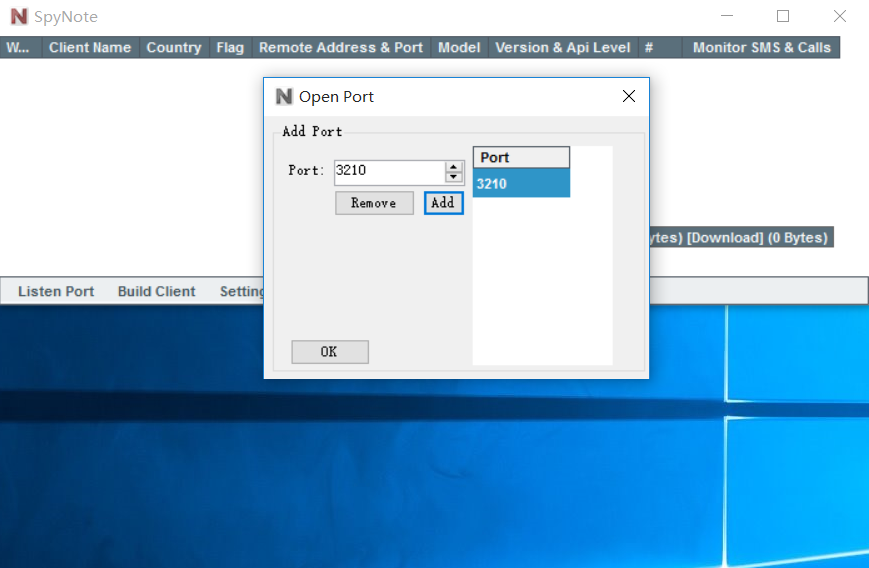Click the Remove button
This screenshot has height=568, width=869.
pyautogui.click(x=374, y=203)
